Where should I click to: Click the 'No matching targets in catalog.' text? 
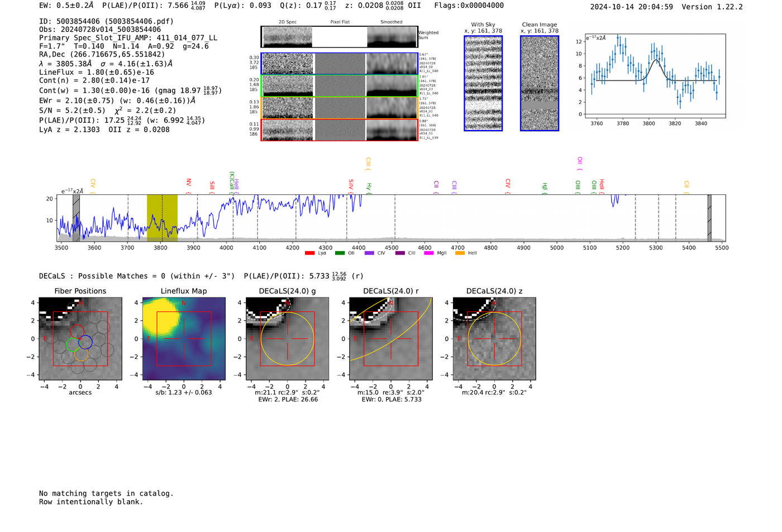106,493
